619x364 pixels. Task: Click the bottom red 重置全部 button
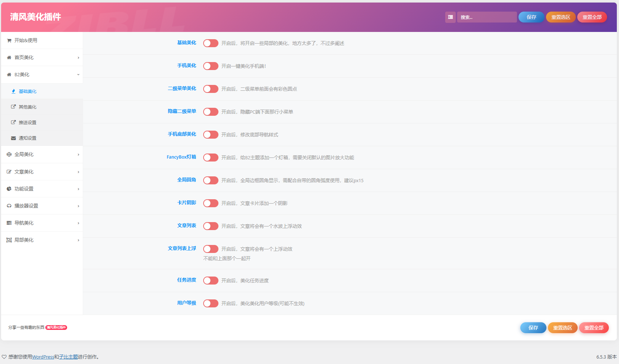[x=594, y=328]
